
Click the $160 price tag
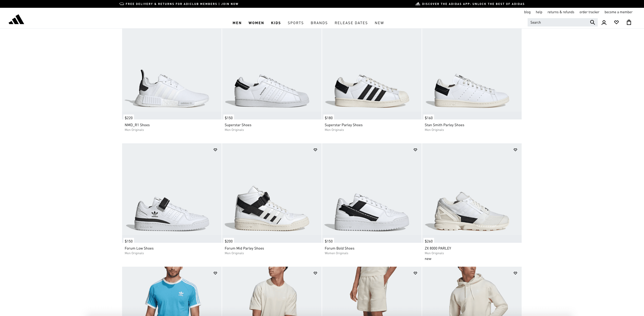(x=429, y=118)
